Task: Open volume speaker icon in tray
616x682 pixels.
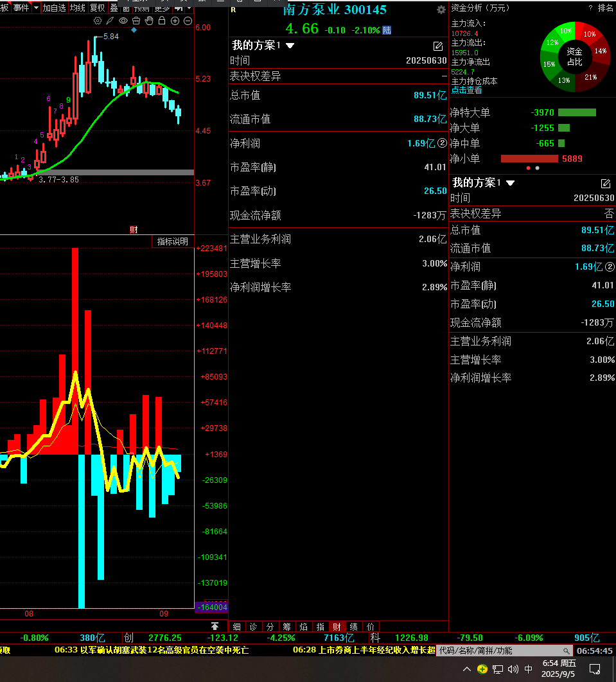Action: (513, 669)
